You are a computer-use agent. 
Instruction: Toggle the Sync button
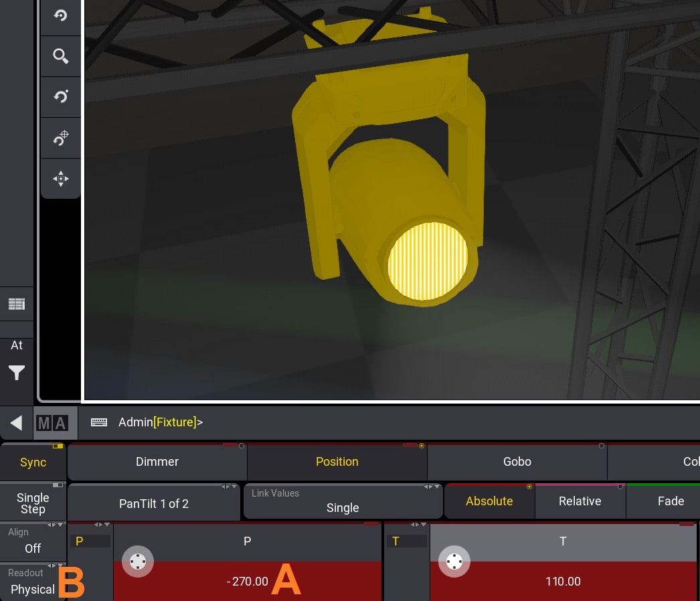pyautogui.click(x=33, y=462)
